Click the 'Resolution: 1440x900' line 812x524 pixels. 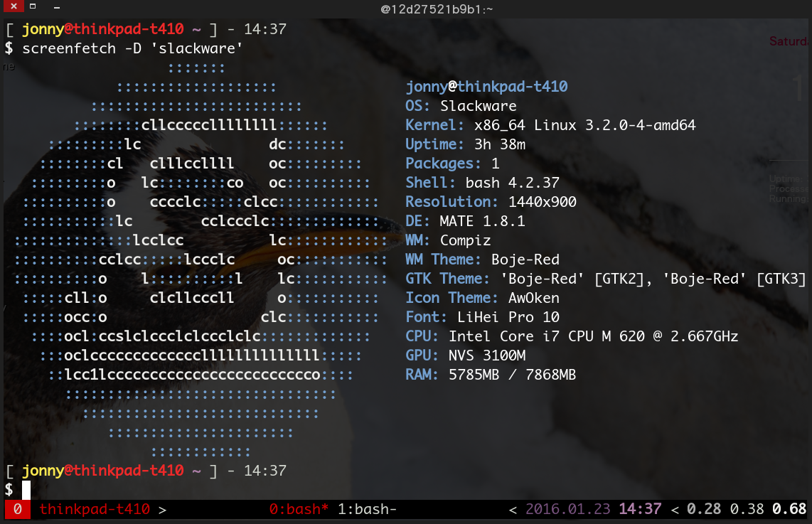pyautogui.click(x=491, y=201)
